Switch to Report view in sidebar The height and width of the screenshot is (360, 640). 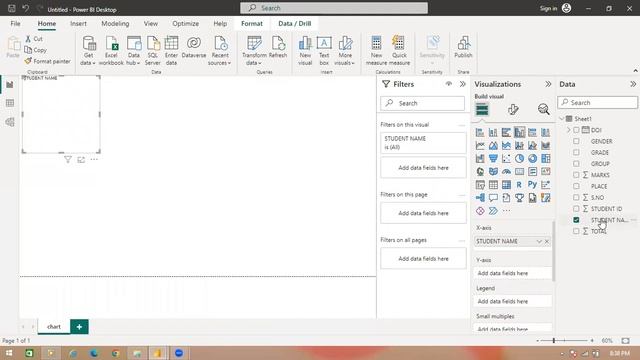tap(10, 84)
